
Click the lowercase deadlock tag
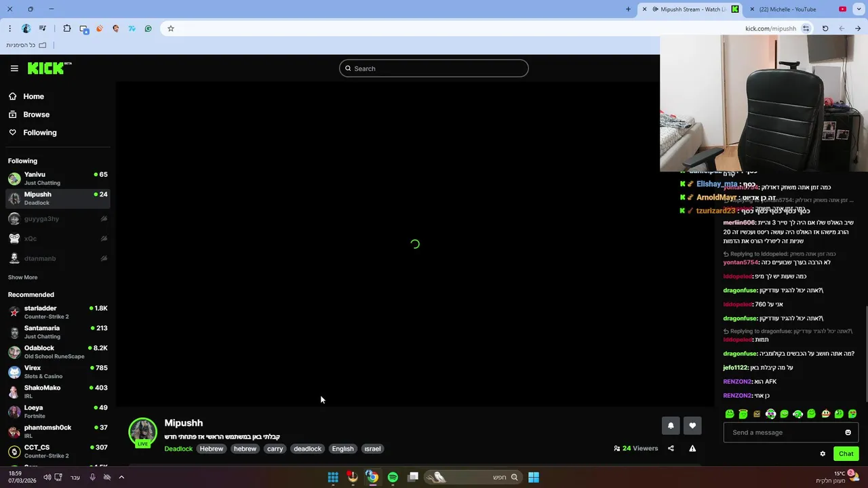[x=307, y=449]
